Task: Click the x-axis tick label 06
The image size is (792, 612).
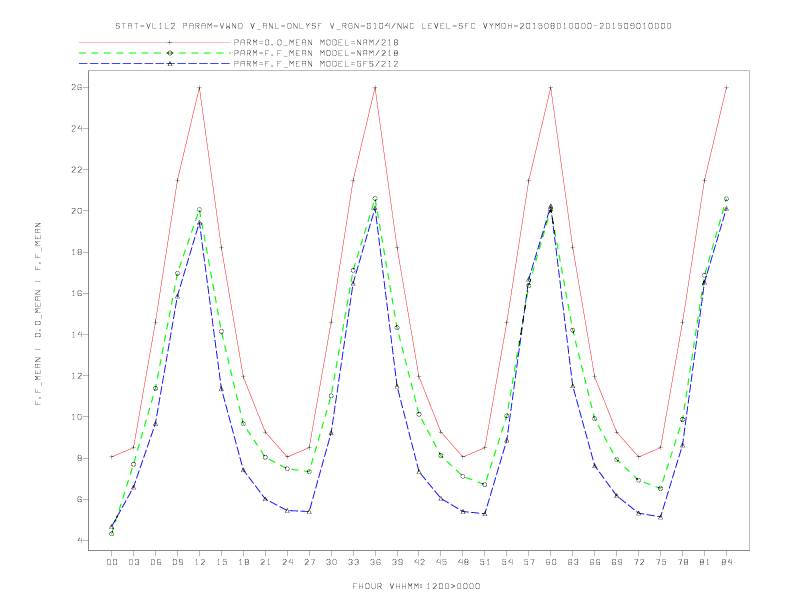Action: pos(156,562)
